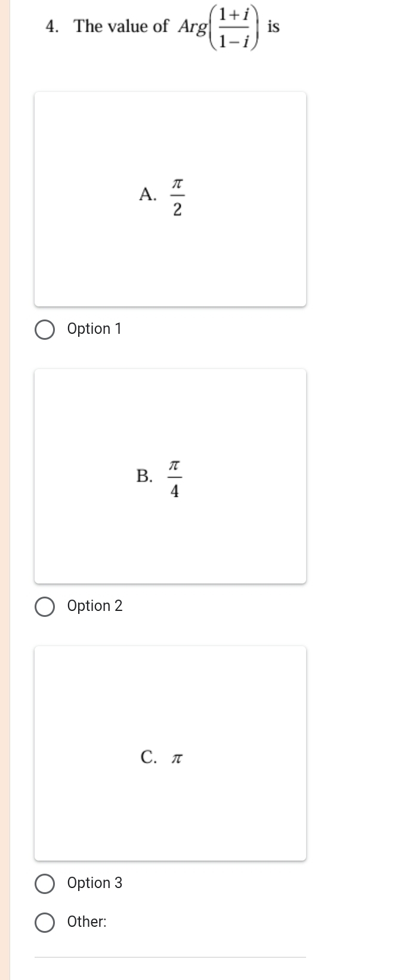This screenshot has height=980, width=395.
Task: Select the Option 3 radio button
Action: [x=45, y=884]
